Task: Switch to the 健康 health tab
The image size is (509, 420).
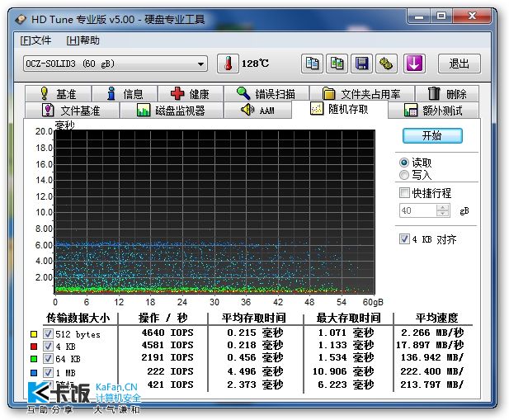Action: pos(191,94)
